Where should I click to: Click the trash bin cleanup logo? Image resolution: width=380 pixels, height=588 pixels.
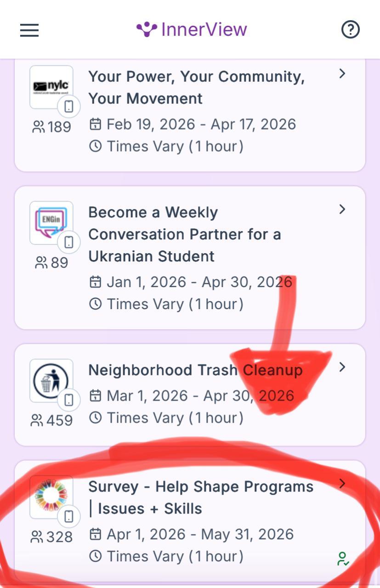coord(51,380)
